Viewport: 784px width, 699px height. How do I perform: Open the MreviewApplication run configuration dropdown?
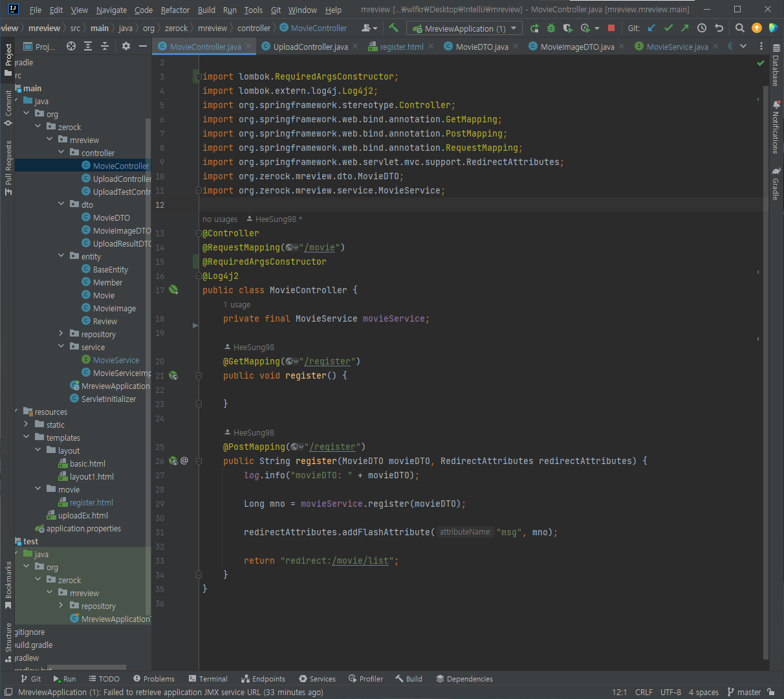tap(464, 28)
